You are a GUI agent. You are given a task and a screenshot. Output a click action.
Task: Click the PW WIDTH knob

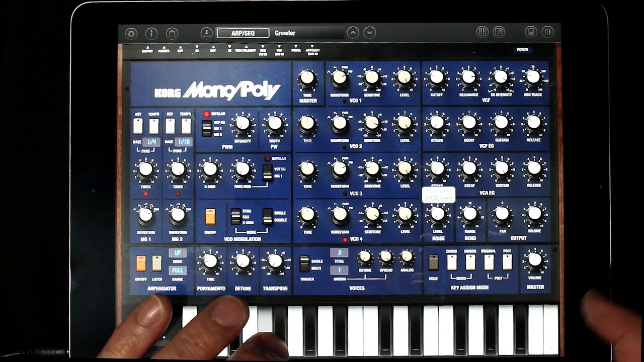275,123
